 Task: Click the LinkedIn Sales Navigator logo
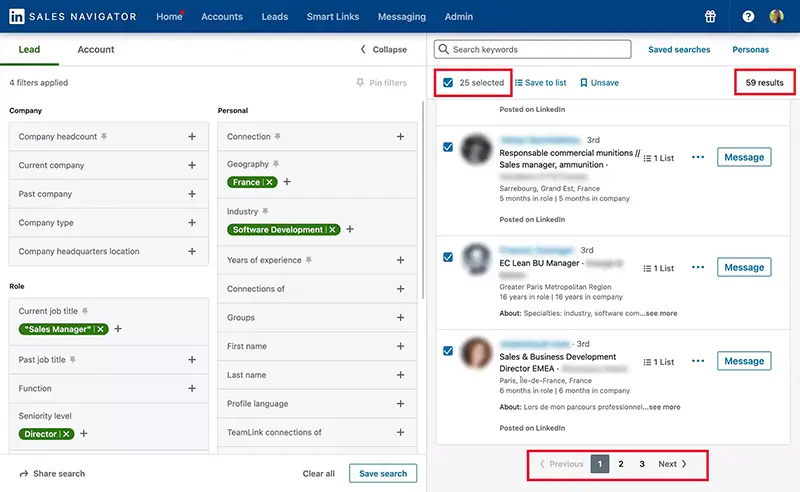72,16
